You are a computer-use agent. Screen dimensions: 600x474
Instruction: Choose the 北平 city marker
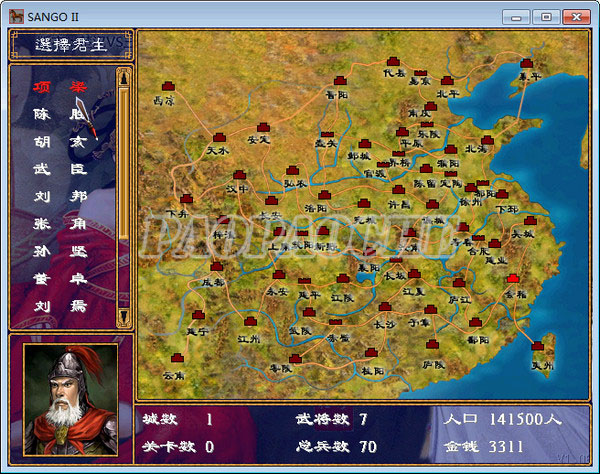[x=447, y=80]
